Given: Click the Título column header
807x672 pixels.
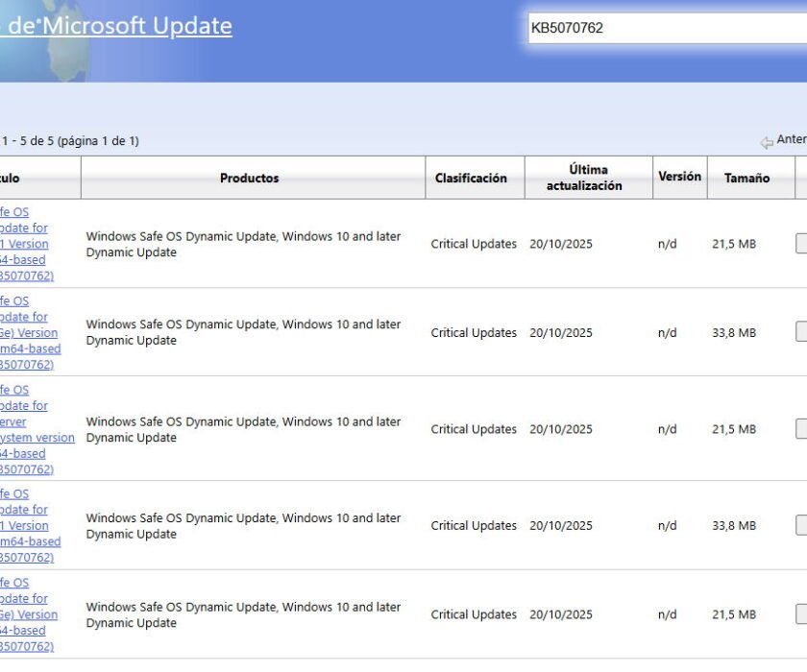Looking at the screenshot, I should [x=14, y=178].
